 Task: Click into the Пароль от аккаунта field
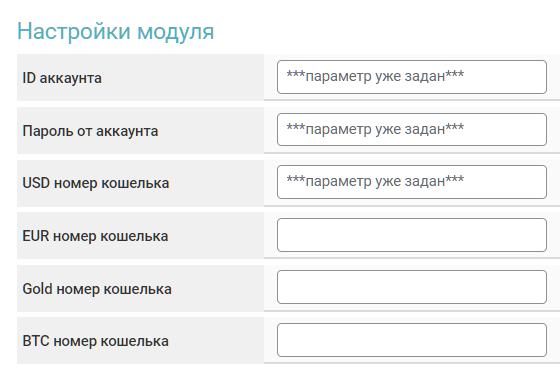click(412, 129)
